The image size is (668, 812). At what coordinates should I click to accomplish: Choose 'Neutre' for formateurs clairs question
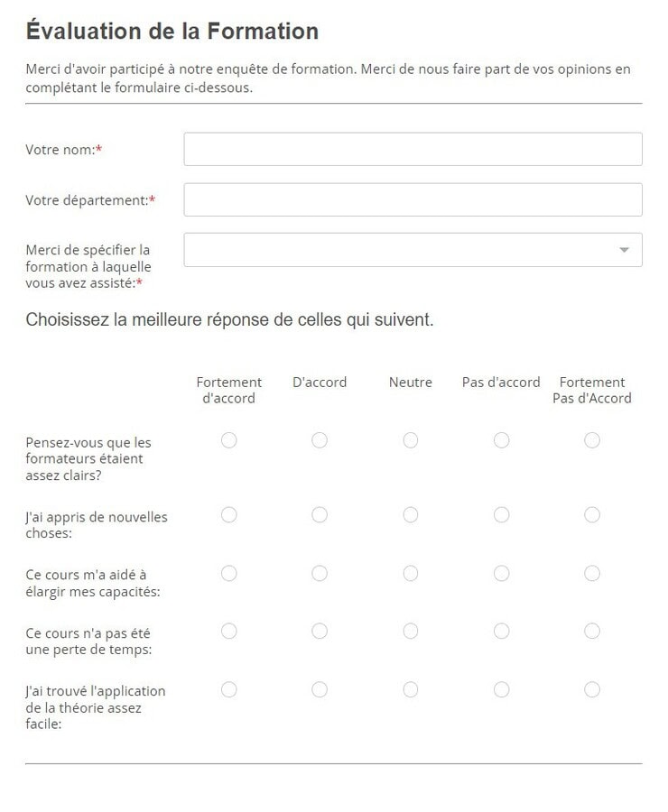pyautogui.click(x=411, y=440)
